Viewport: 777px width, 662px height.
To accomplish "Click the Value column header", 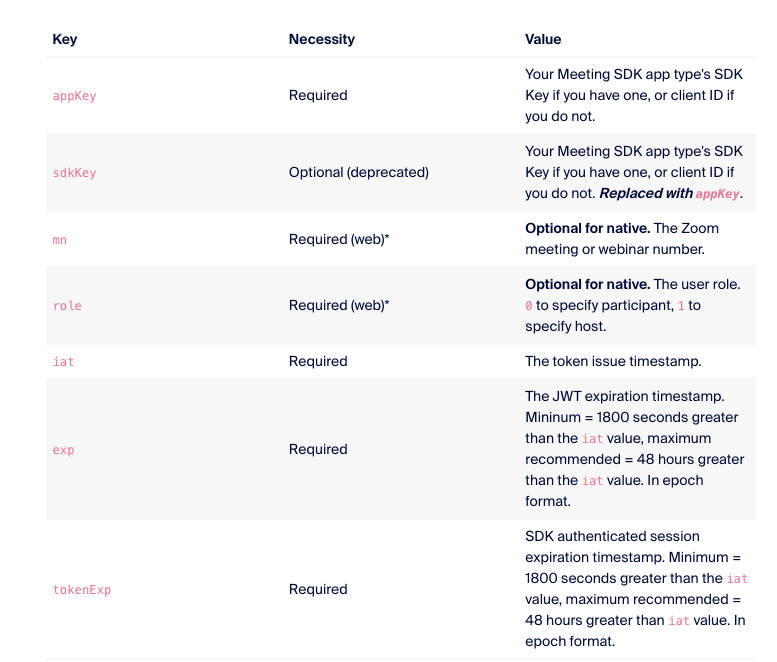I will click(543, 39).
